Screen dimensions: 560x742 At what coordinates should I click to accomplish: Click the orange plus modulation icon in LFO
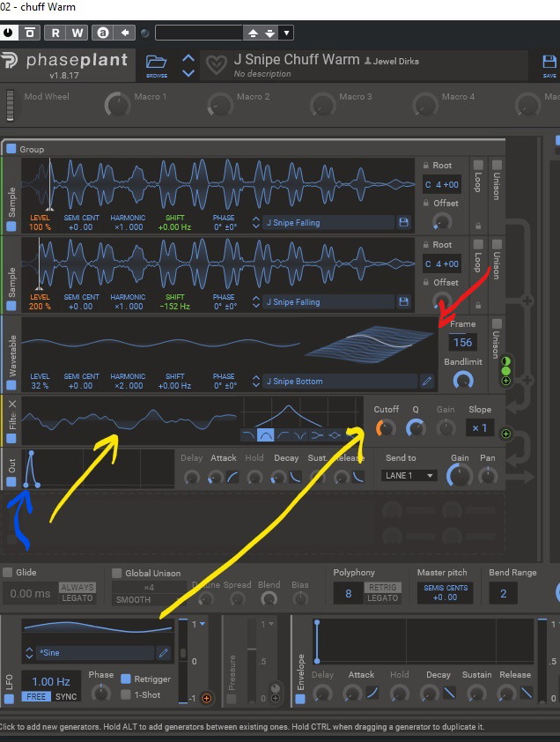[206, 698]
